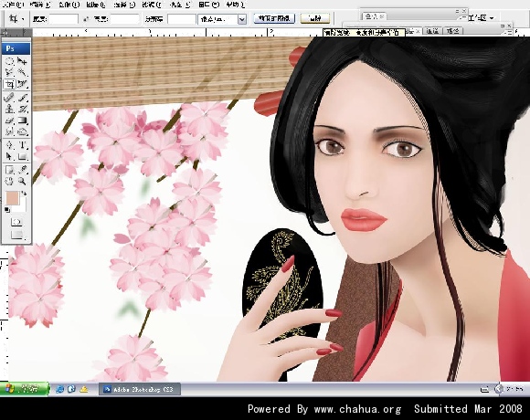Click the Windows Start button
The height and width of the screenshot is (420, 530).
(25, 389)
